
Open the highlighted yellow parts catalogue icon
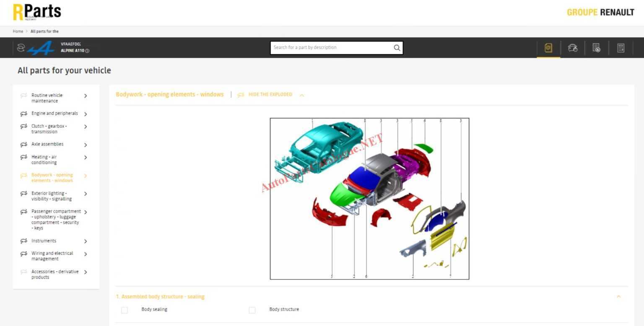tap(548, 48)
